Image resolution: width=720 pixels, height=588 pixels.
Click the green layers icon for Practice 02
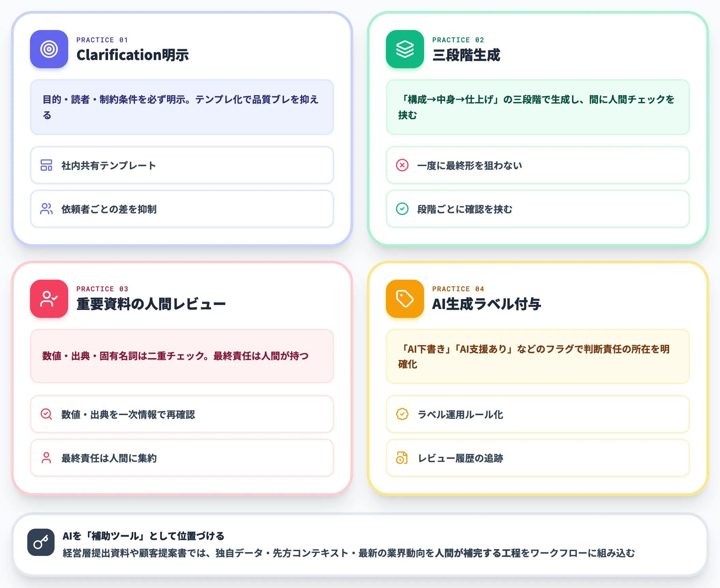click(405, 49)
